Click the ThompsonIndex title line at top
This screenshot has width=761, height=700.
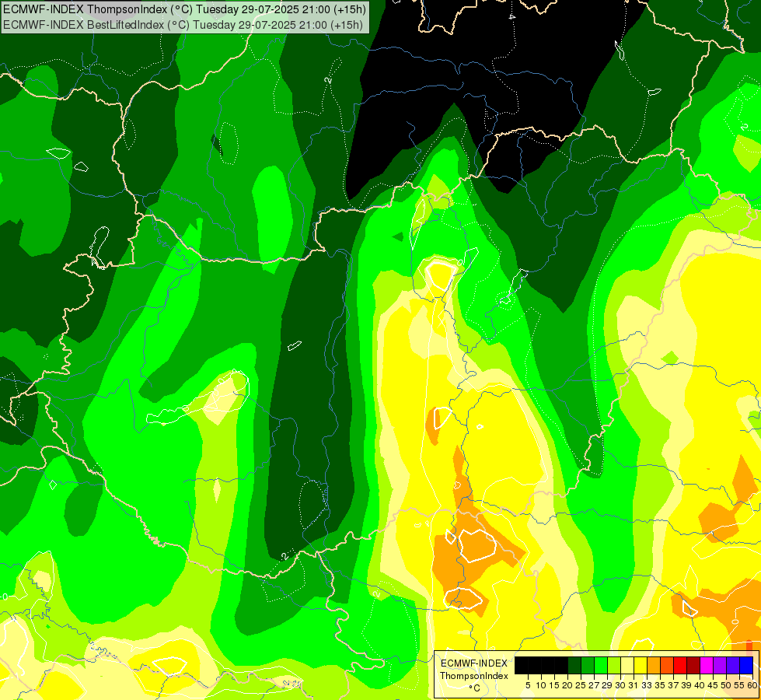tap(184, 9)
